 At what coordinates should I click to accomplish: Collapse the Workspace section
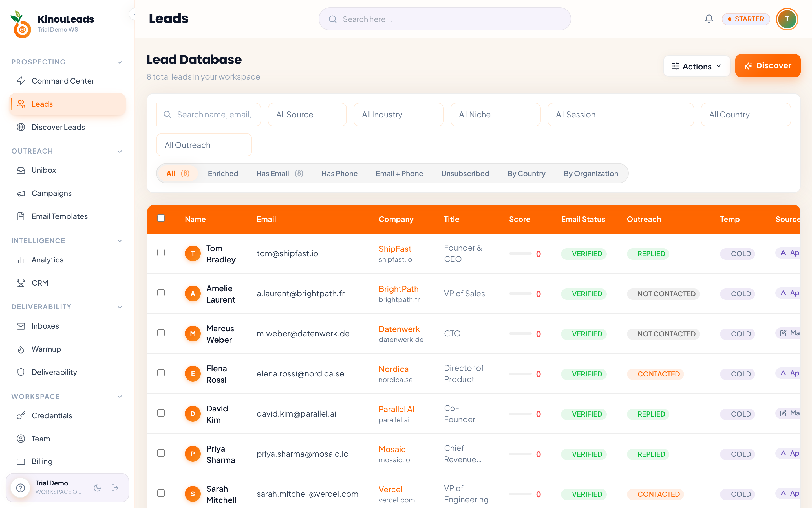click(x=120, y=397)
